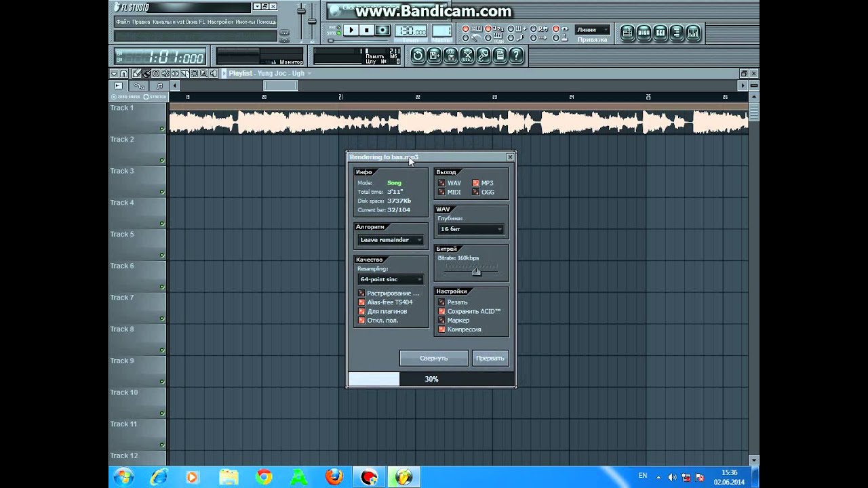Select the Delete tool in Playlist toolbar
The height and width of the screenshot is (488, 868).
(x=156, y=73)
